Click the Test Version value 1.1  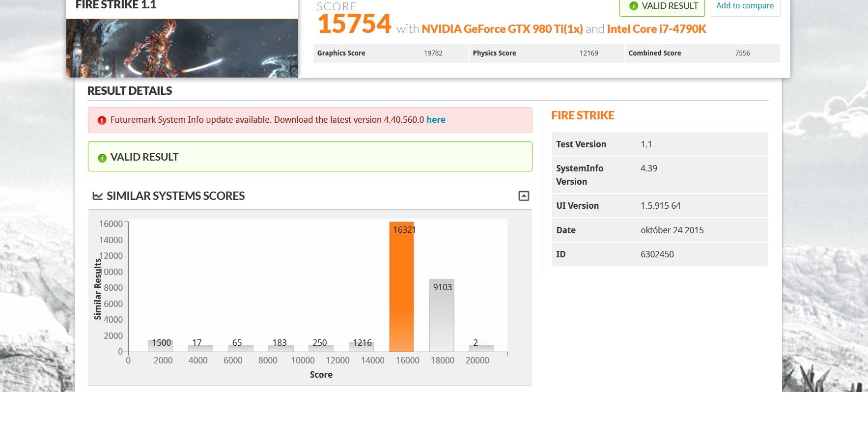pyautogui.click(x=646, y=144)
